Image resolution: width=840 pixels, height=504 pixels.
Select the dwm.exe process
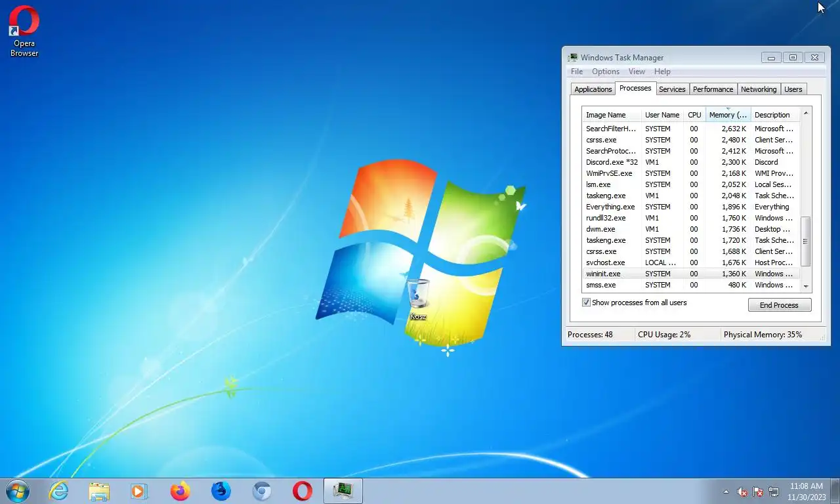[x=691, y=229]
